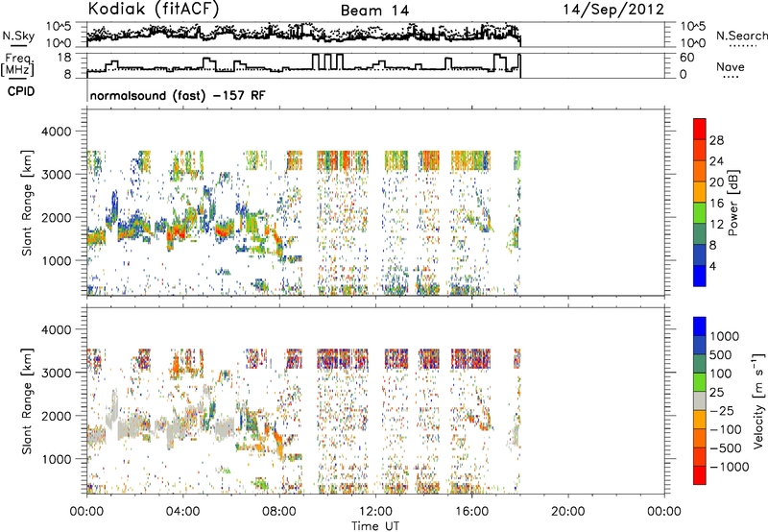Click the 'N.Search' legend label
The height and width of the screenshot is (532, 768).
(x=741, y=36)
